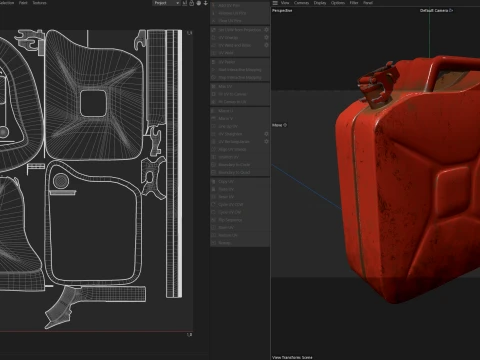Click the Store UV command
The height and width of the screenshot is (360, 480).
pyautogui.click(x=240, y=228)
